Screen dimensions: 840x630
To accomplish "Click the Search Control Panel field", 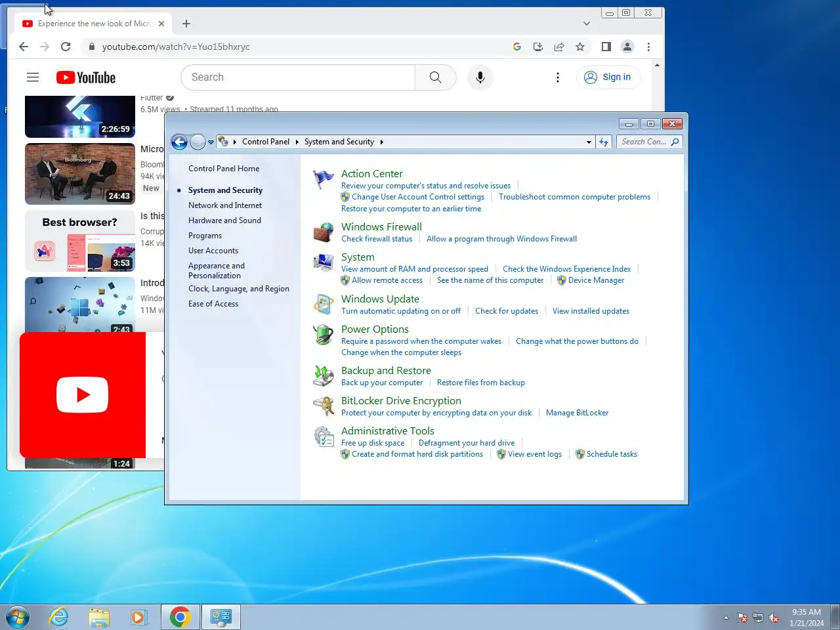I will click(x=650, y=142).
